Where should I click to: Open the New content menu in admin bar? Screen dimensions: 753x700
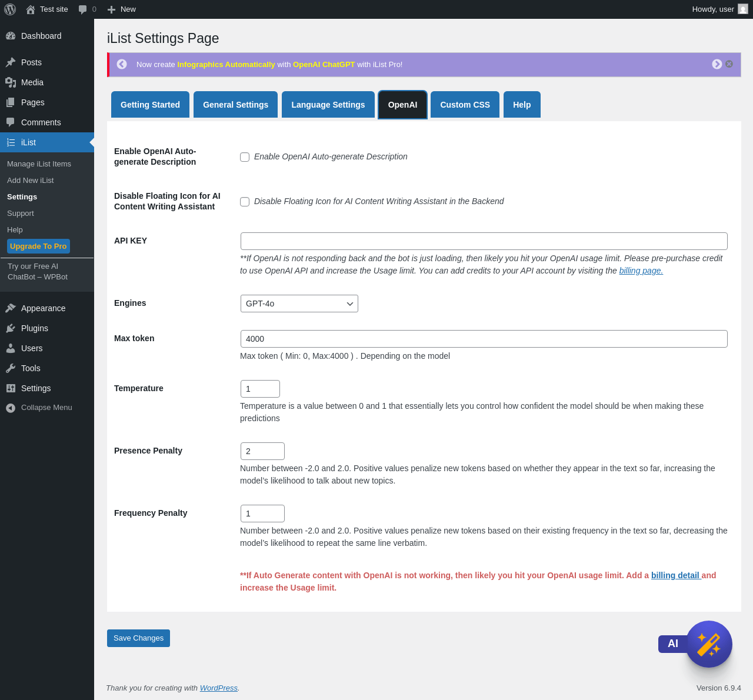122,9
